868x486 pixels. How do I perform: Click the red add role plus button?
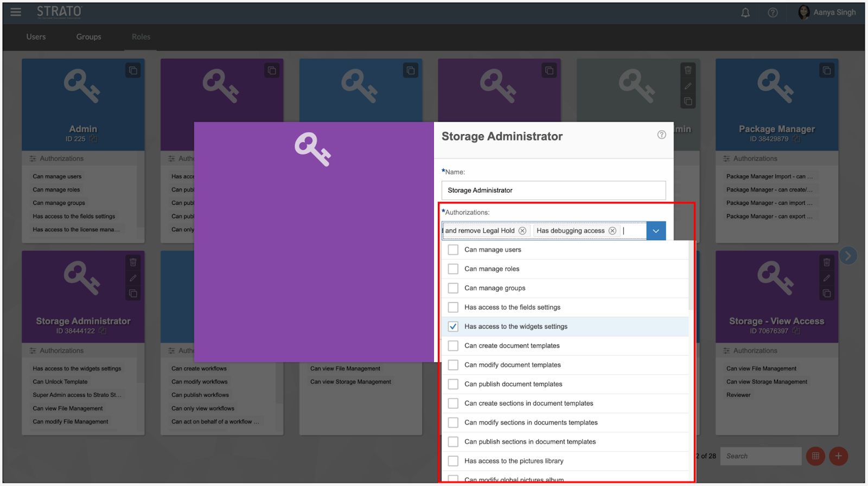coord(838,456)
